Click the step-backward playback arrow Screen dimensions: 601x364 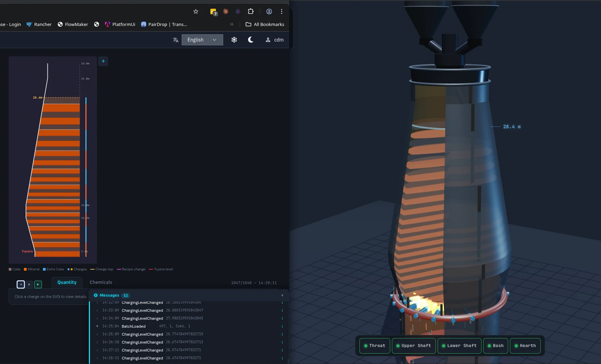21,284
